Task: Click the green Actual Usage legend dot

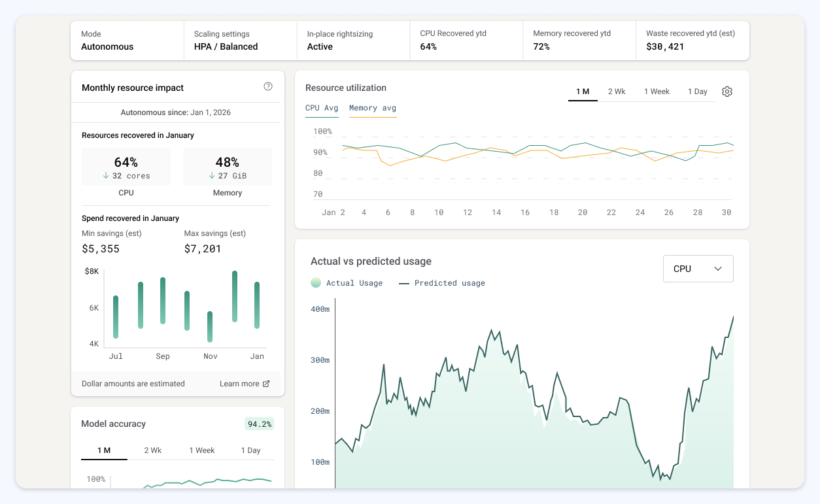Action: click(x=316, y=282)
